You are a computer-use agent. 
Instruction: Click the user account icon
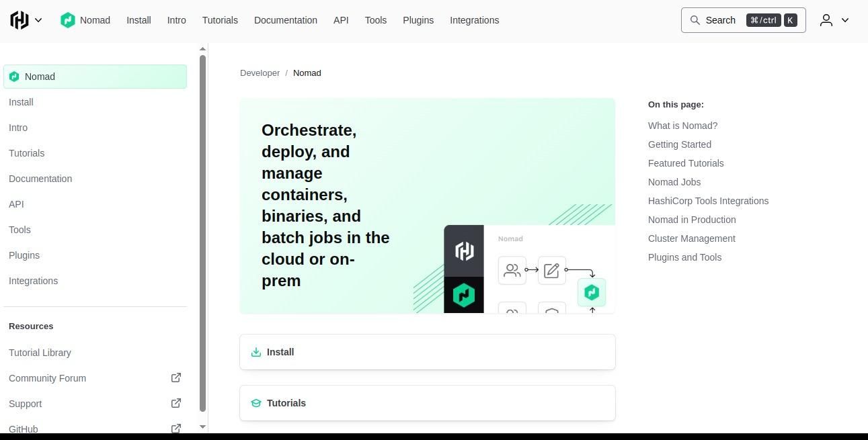click(826, 20)
